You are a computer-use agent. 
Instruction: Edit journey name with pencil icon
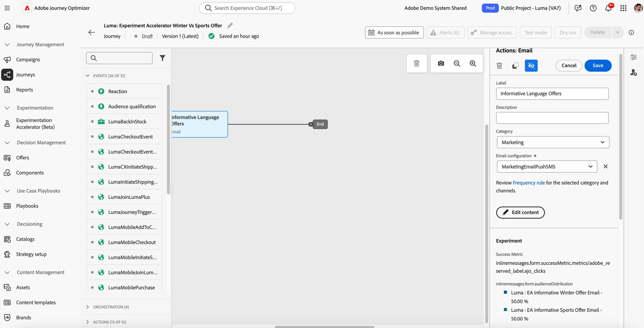pos(230,25)
